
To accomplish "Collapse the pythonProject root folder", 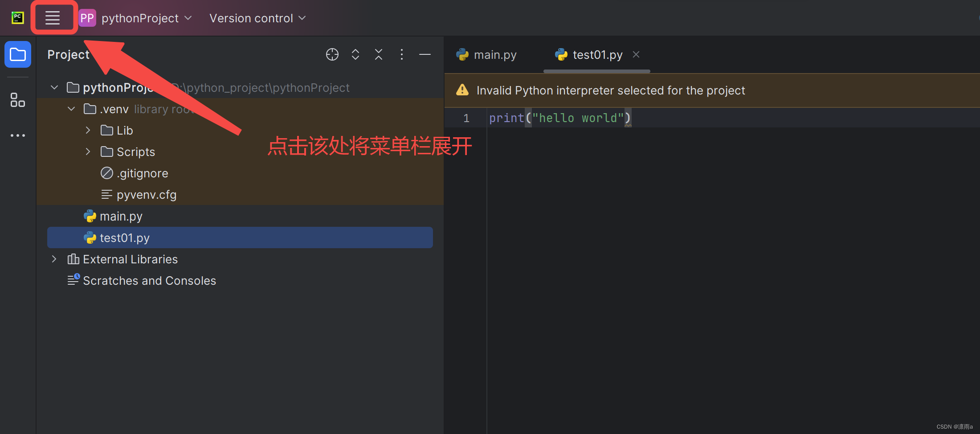I will (54, 87).
